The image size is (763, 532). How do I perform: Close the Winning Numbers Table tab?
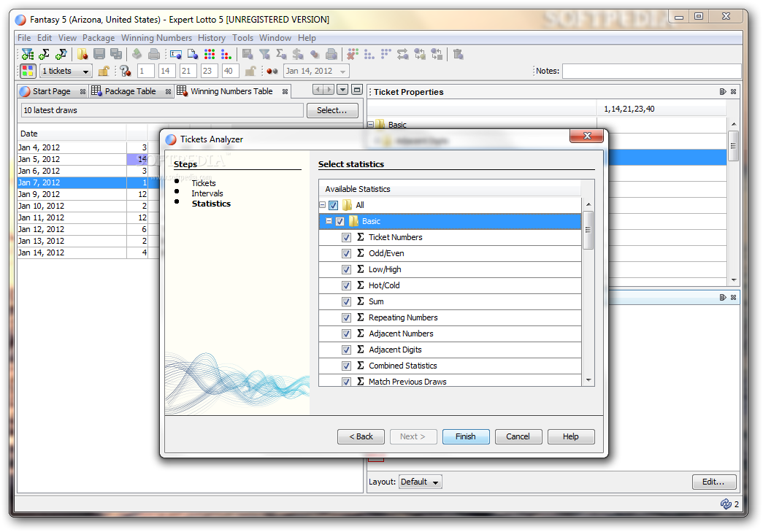[285, 91]
